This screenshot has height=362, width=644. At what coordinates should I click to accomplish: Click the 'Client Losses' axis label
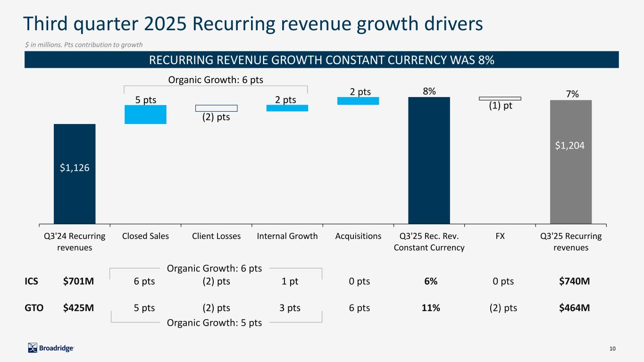pos(217,236)
